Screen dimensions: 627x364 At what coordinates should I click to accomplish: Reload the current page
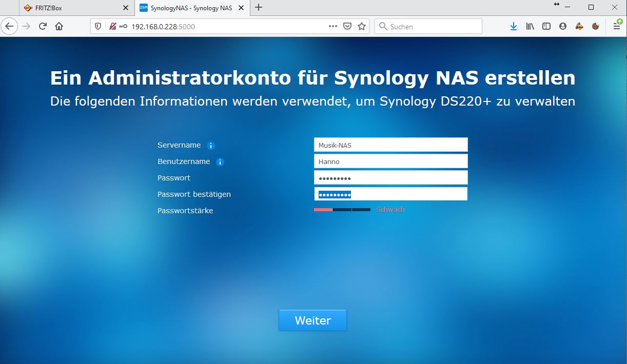coord(43,26)
